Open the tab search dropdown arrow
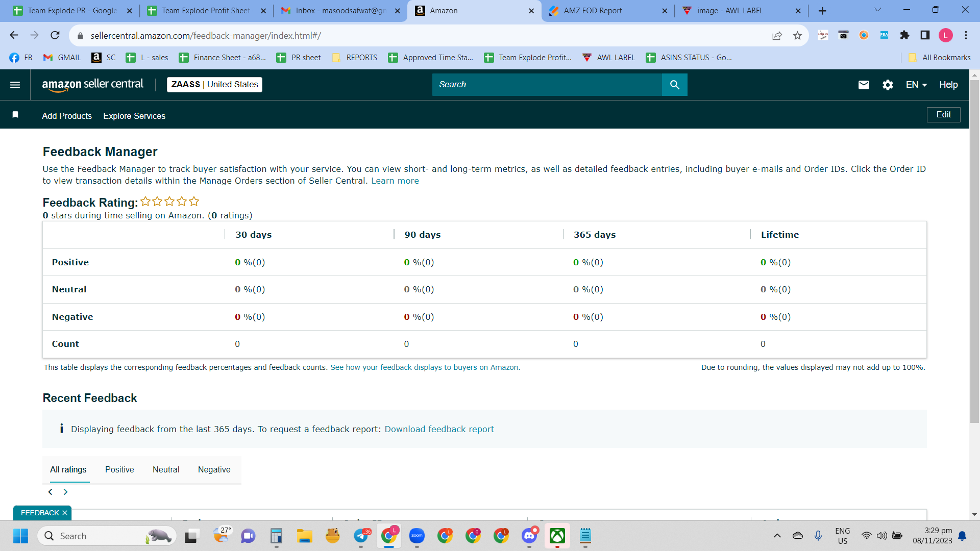The width and height of the screenshot is (980, 551). point(877,10)
